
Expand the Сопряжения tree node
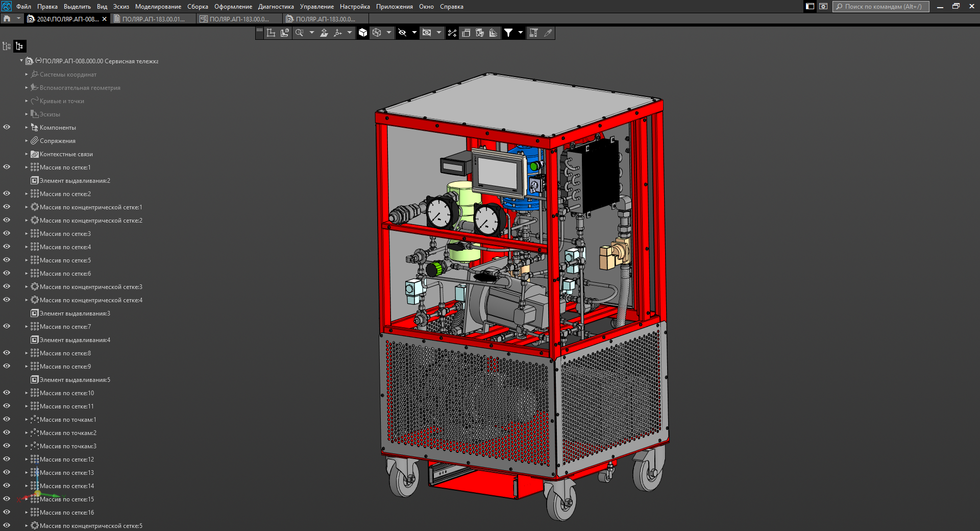pyautogui.click(x=27, y=141)
